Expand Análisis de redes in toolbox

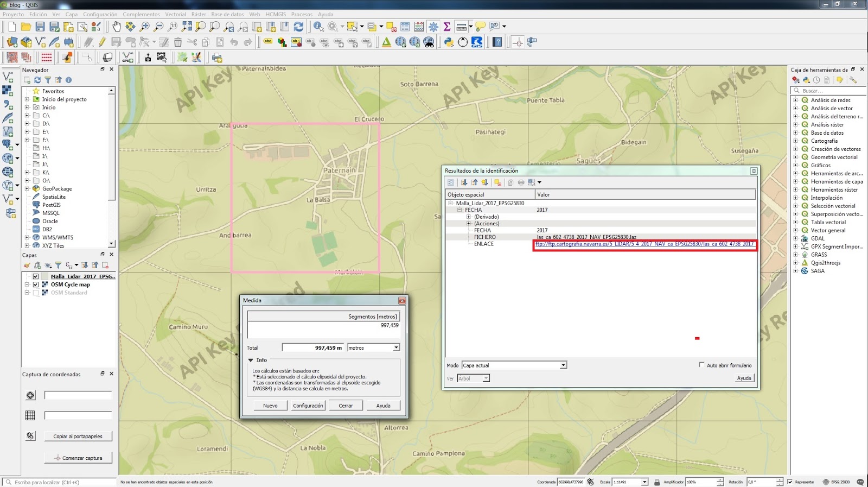[795, 100]
